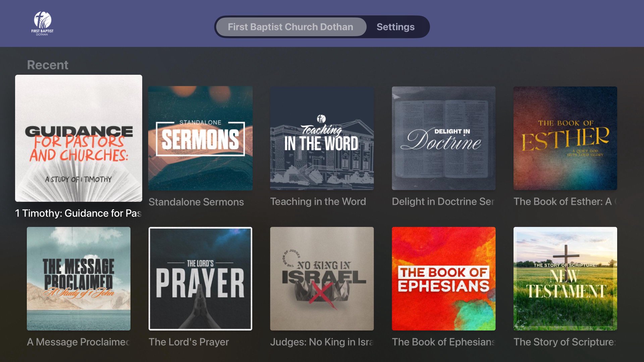Click the First Baptist Dothan logo
644x362 pixels.
tap(42, 23)
